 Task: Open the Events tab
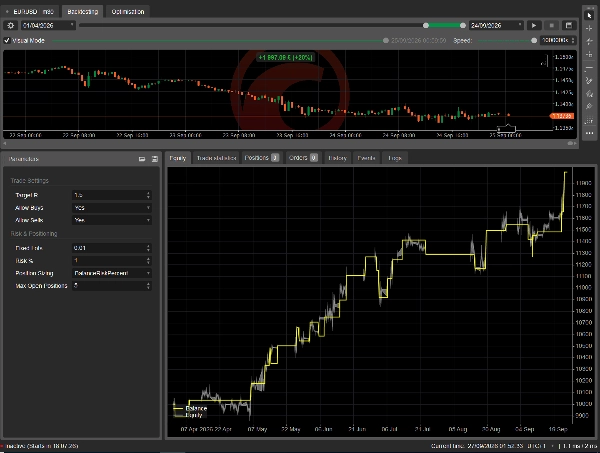366,158
